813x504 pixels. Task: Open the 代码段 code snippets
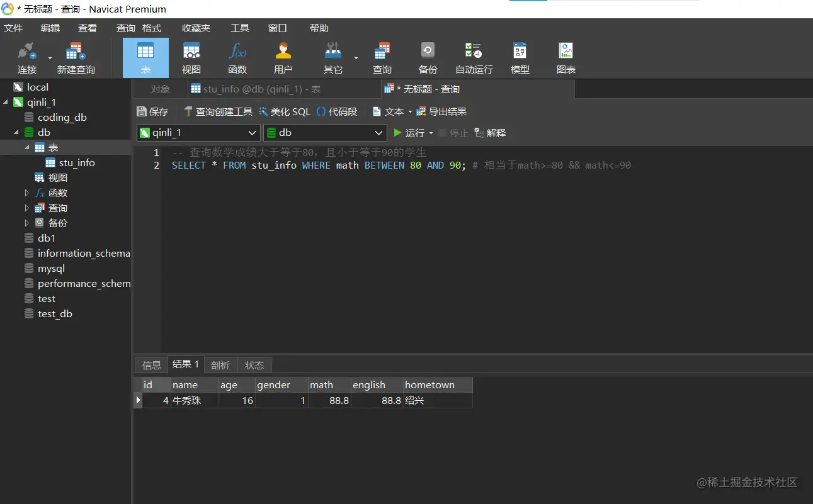click(337, 111)
